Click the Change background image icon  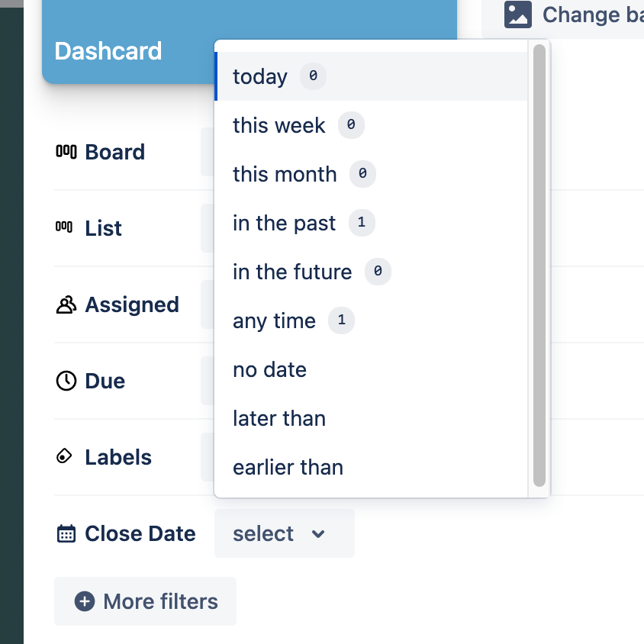[x=517, y=14]
